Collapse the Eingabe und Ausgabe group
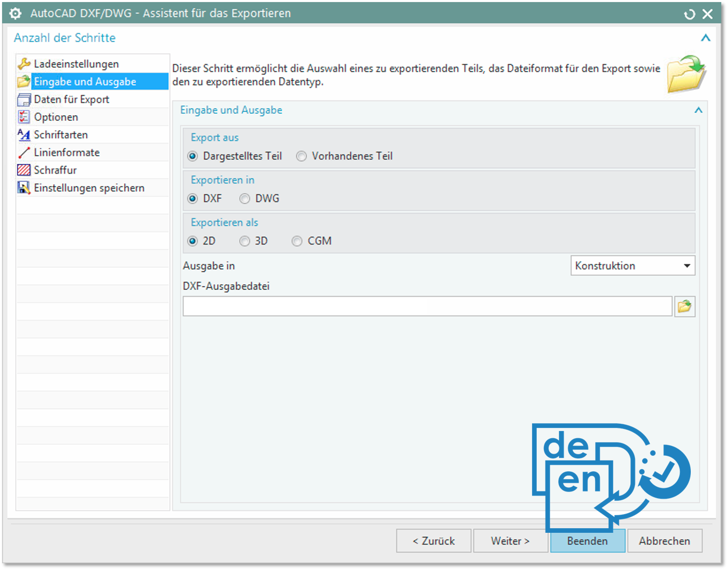Viewport: 728px width, 570px height. click(698, 110)
